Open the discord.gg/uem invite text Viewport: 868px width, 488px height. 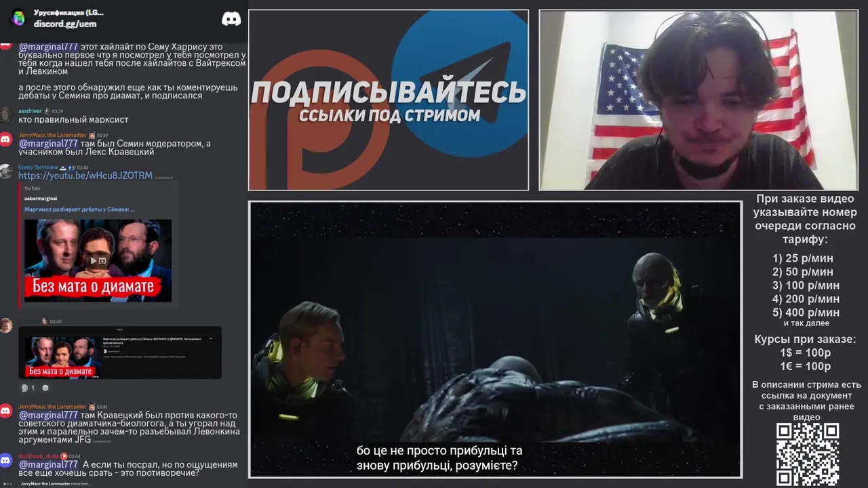point(65,24)
